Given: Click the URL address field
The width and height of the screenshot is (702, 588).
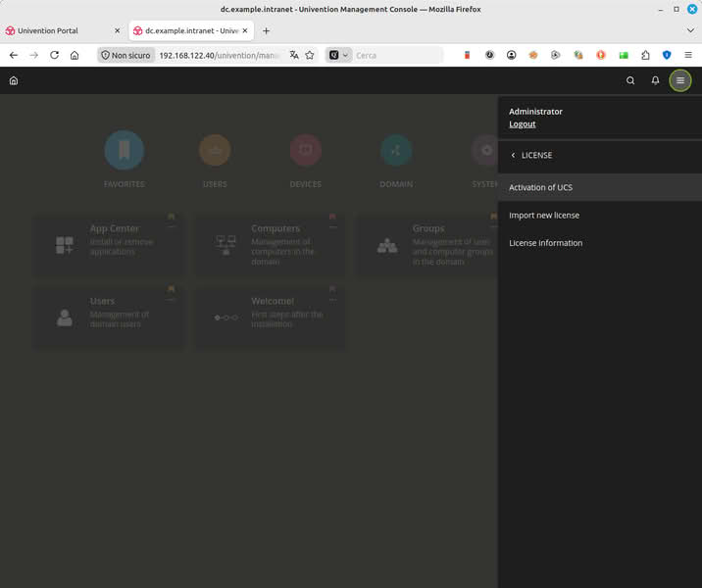Looking at the screenshot, I should click(220, 55).
